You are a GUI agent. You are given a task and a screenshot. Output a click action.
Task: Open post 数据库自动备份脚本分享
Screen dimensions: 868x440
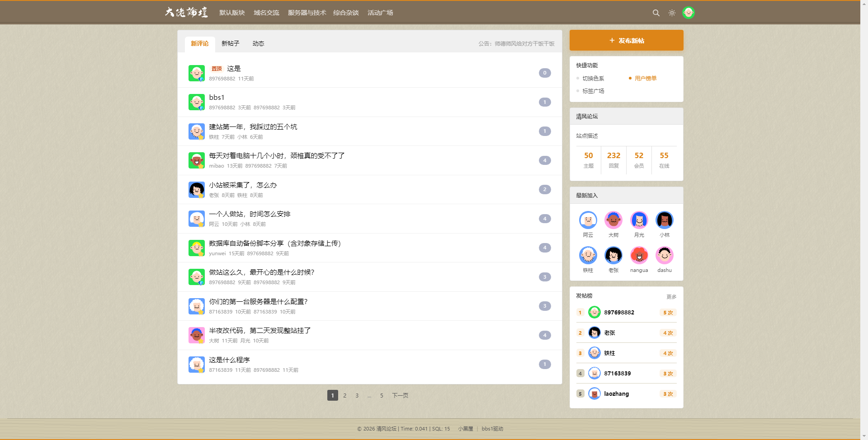point(275,243)
